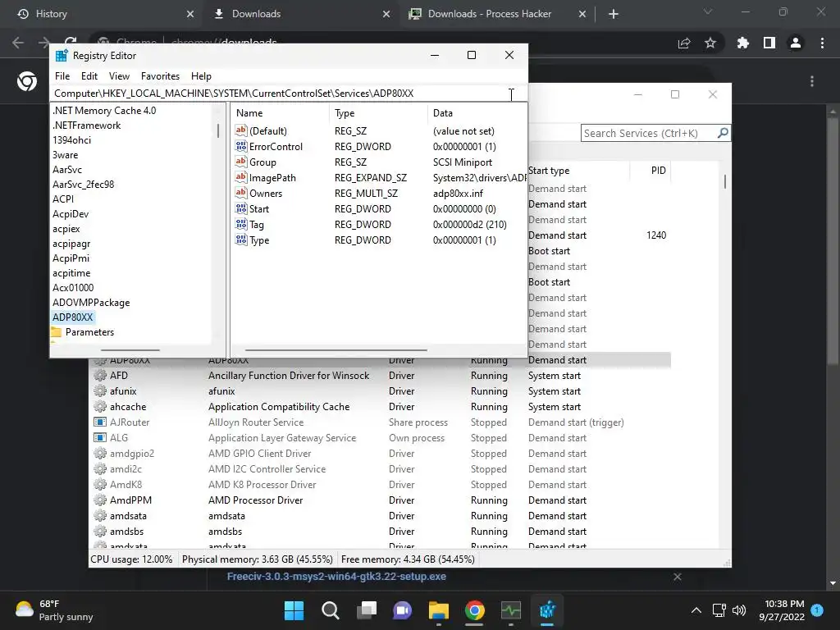Bookmark this page with the star icon
This screenshot has height=630, width=840.
710,43
